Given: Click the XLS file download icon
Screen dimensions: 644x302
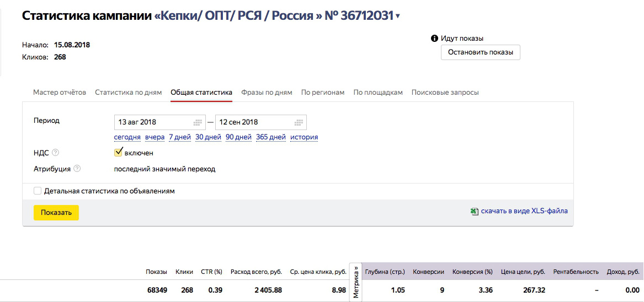Looking at the screenshot, I should click(474, 211).
